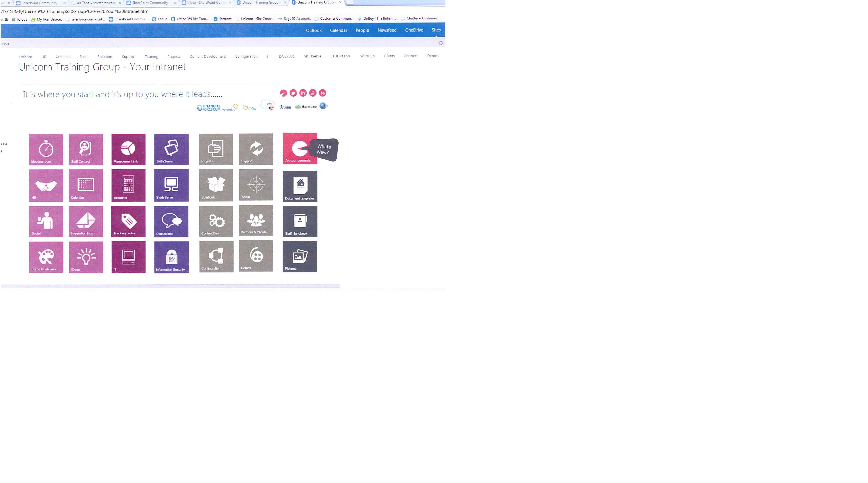Open Calendar in the suite bar
This screenshot has height=483, width=868.
[x=338, y=30]
